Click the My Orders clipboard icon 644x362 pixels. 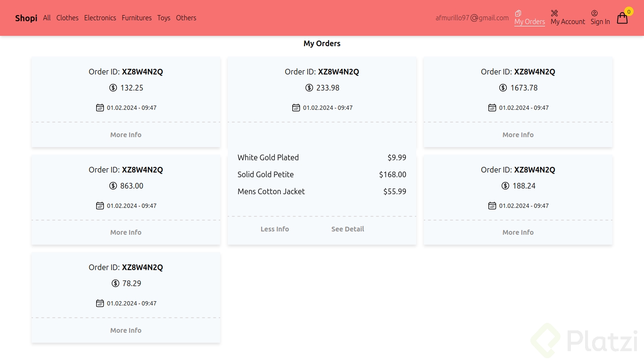click(x=518, y=13)
